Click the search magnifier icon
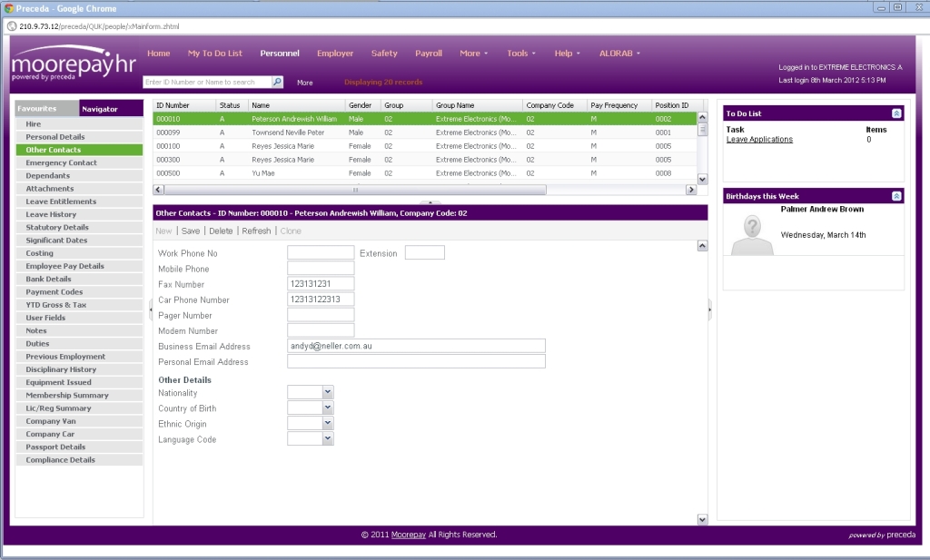The width and height of the screenshot is (930, 560). (277, 82)
